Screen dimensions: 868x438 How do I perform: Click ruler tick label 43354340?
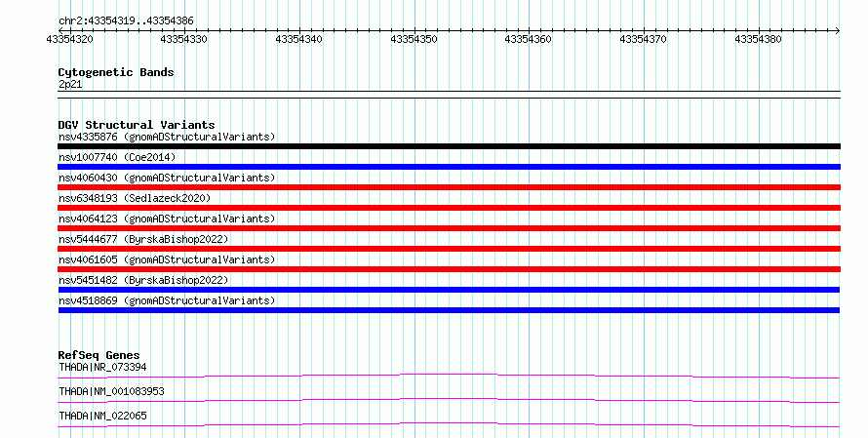click(299, 39)
